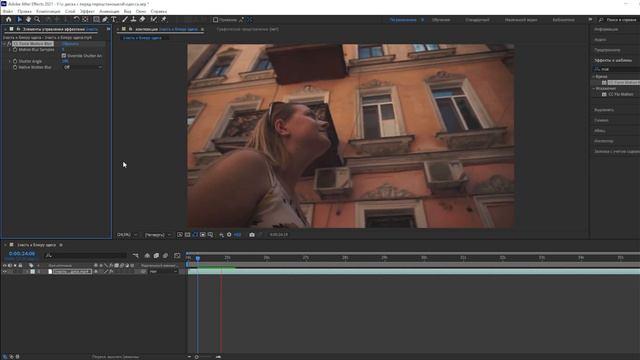Click the timeline current timecode 0:00:24:09
This screenshot has height=360, width=640.
coord(22,253)
